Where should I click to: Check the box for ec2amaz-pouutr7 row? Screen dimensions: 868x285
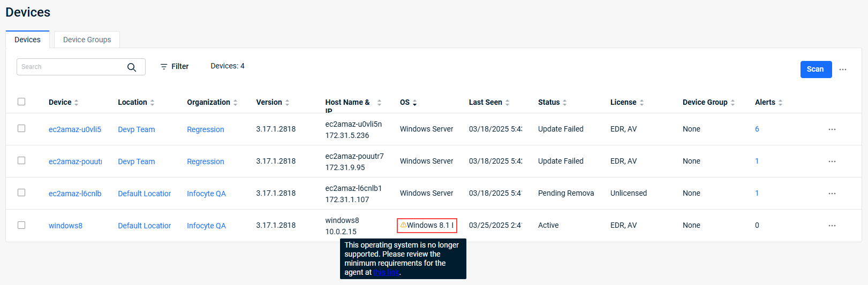21,160
